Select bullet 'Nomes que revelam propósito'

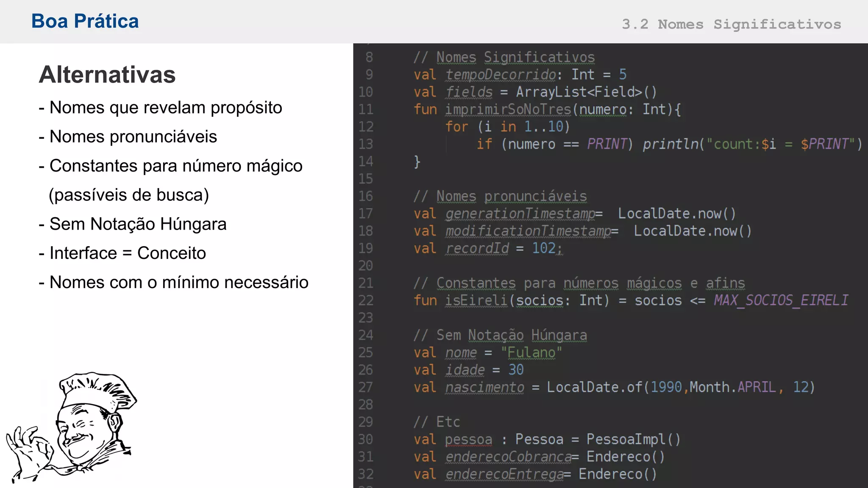point(165,108)
